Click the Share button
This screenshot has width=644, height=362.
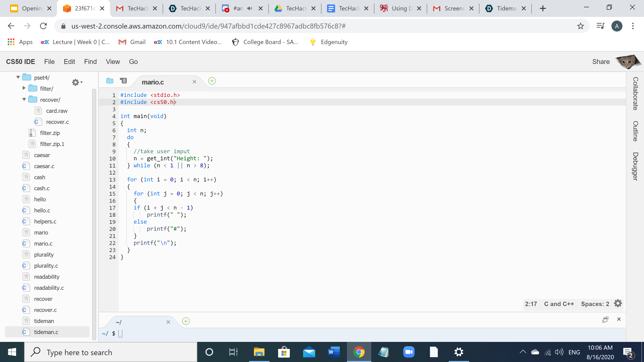coord(601,62)
